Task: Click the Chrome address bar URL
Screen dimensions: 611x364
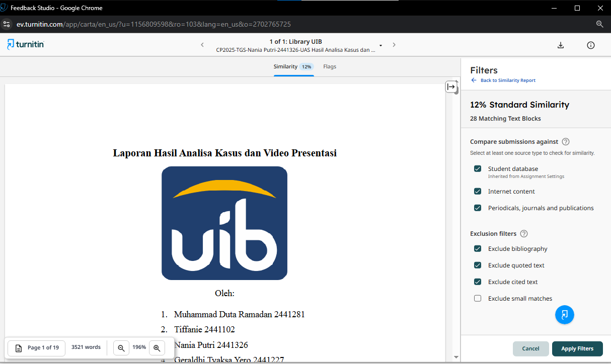Action: point(154,24)
